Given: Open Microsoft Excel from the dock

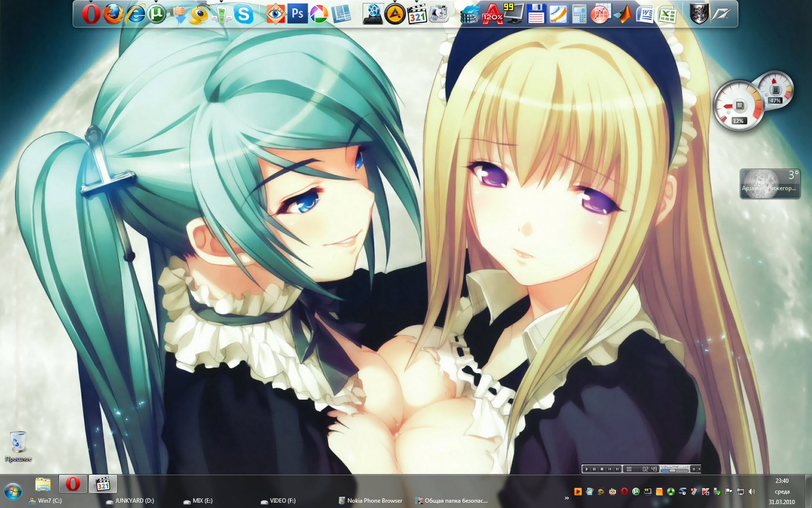Looking at the screenshot, I should point(667,14).
